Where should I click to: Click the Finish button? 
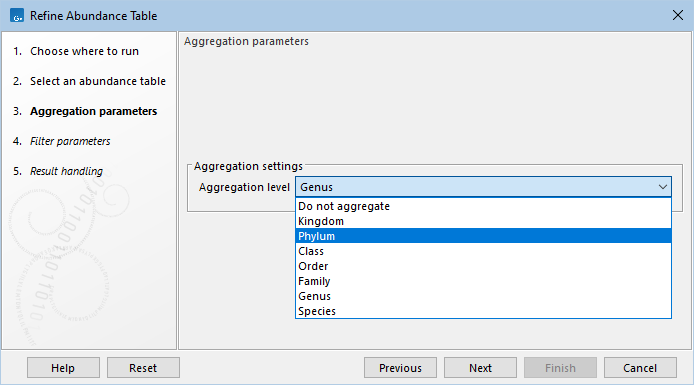(x=560, y=368)
